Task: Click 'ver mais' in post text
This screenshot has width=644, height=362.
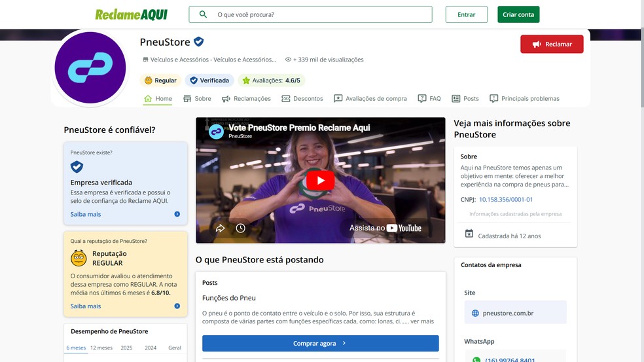Action: click(421, 321)
